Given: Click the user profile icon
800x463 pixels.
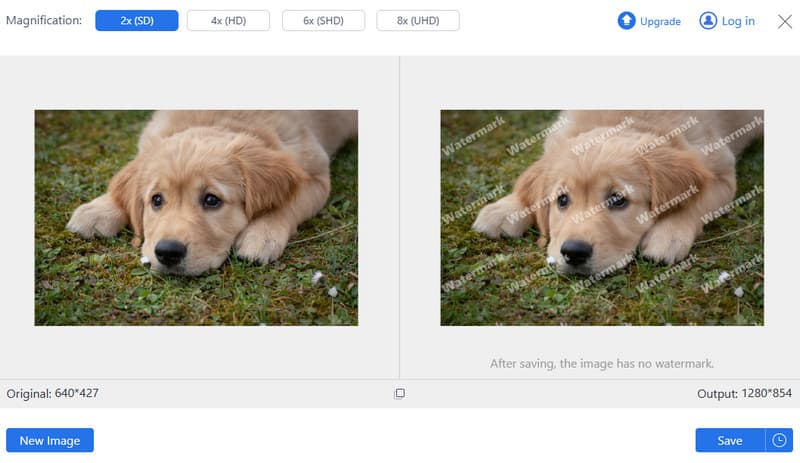Looking at the screenshot, I should tap(708, 21).
